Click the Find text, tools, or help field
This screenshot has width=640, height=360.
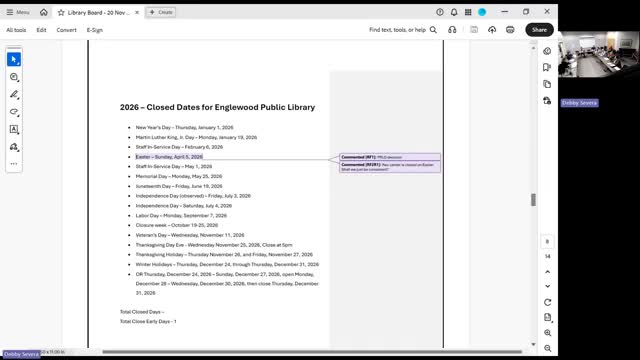pos(397,30)
